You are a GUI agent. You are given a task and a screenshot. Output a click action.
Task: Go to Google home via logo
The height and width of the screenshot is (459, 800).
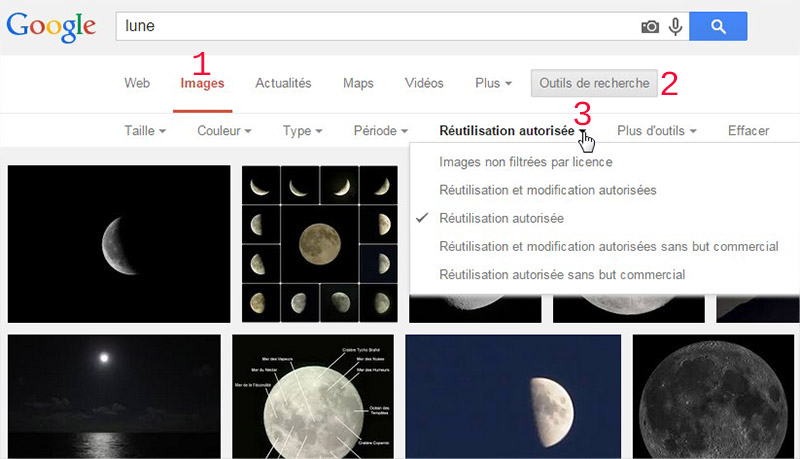point(51,27)
